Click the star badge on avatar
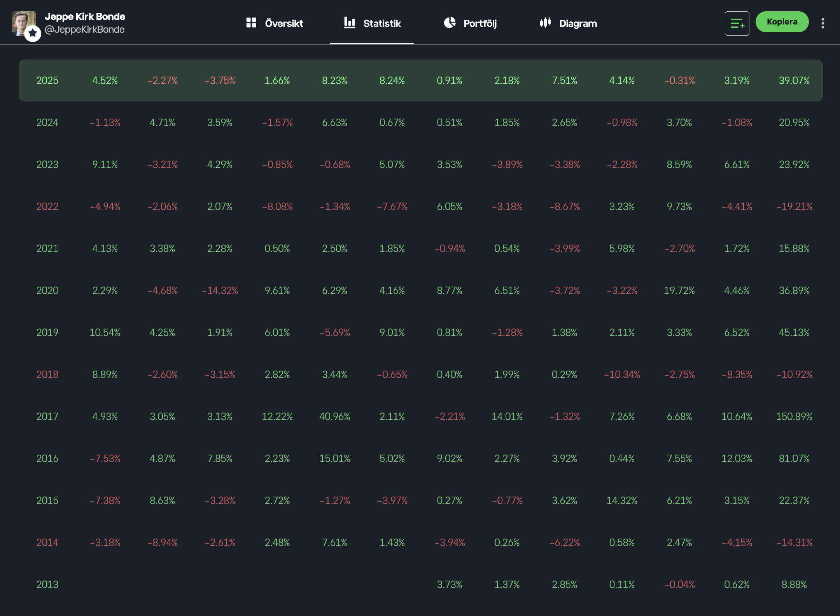Image resolution: width=840 pixels, height=616 pixels. [33, 33]
